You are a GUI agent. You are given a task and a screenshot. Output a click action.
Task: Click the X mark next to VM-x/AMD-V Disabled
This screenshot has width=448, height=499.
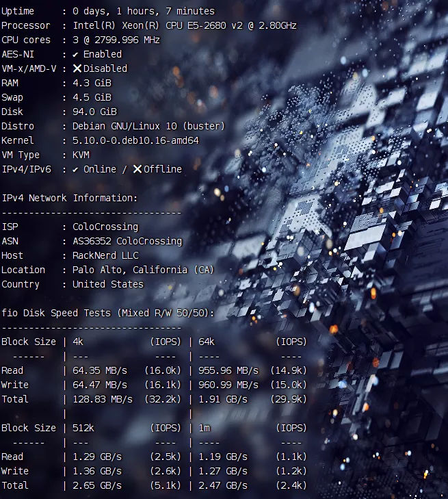(x=77, y=68)
